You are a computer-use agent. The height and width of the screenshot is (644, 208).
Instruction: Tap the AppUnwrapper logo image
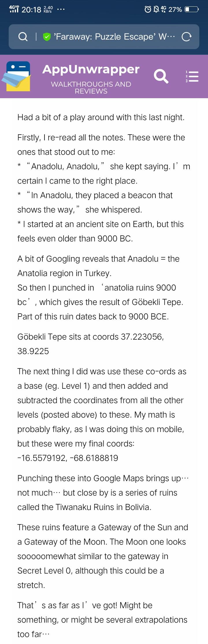tap(16, 76)
